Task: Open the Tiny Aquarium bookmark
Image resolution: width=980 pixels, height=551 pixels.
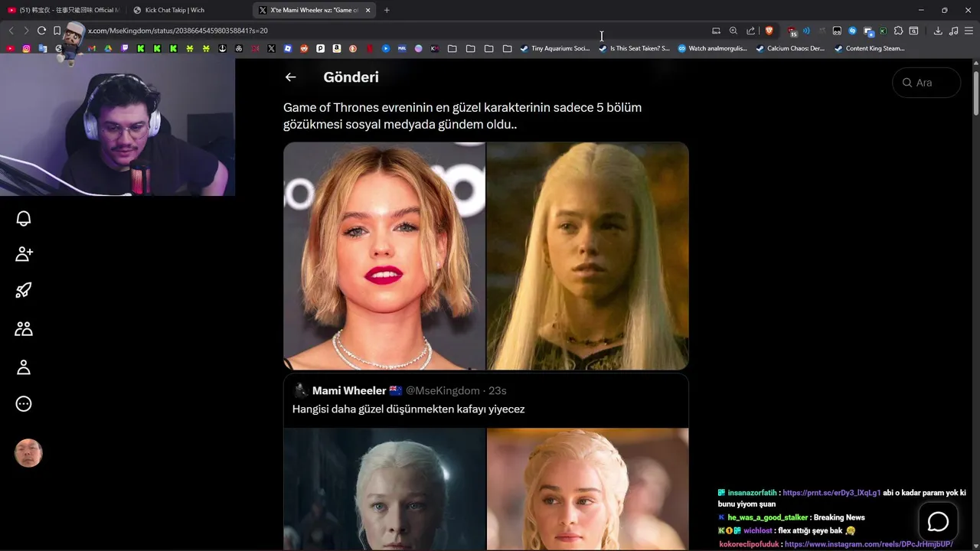Action: tap(555, 48)
